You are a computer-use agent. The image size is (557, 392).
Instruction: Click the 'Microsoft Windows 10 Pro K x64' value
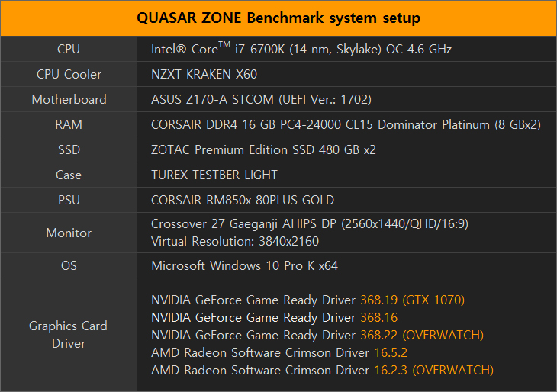pos(244,265)
